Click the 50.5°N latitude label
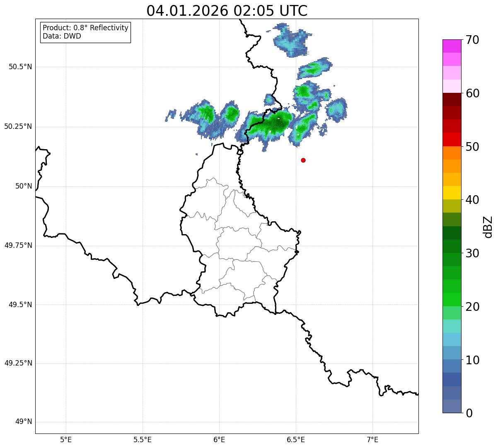This screenshot has width=498, height=448. (20, 67)
